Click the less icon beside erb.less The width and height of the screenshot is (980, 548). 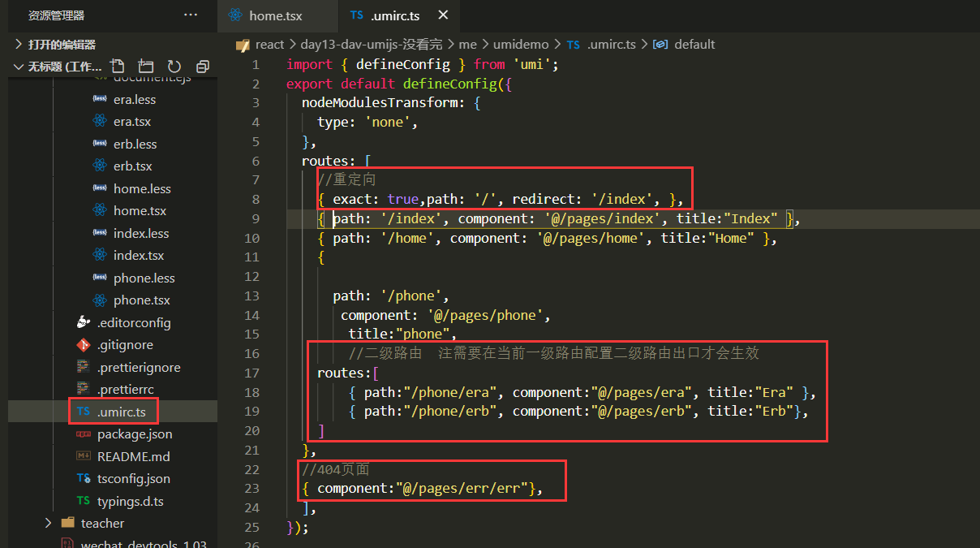coord(100,144)
